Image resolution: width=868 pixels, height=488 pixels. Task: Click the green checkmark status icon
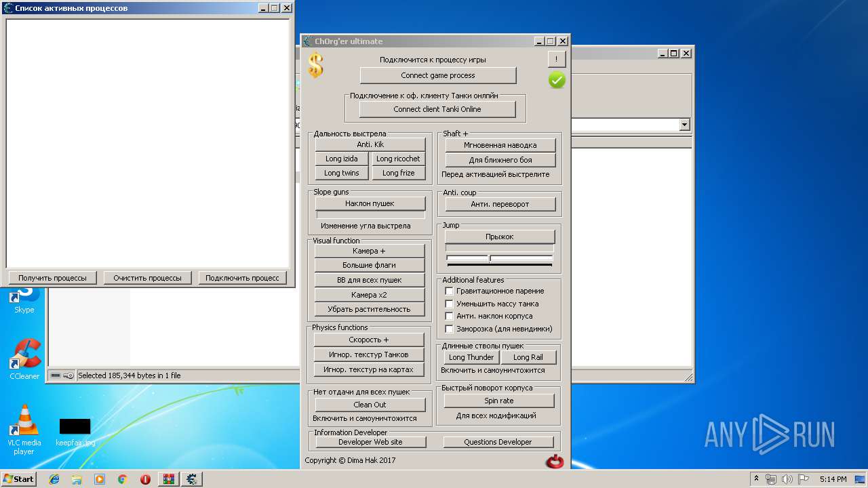click(x=557, y=80)
